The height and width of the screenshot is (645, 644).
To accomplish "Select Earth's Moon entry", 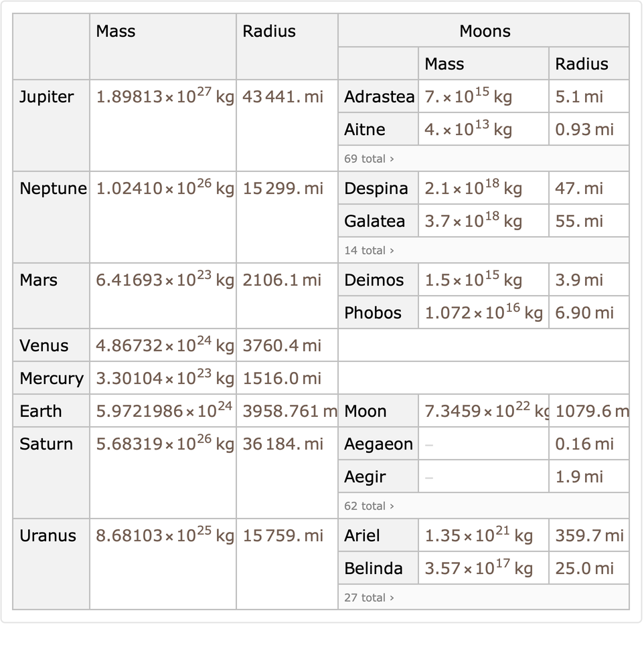I will (x=365, y=411).
